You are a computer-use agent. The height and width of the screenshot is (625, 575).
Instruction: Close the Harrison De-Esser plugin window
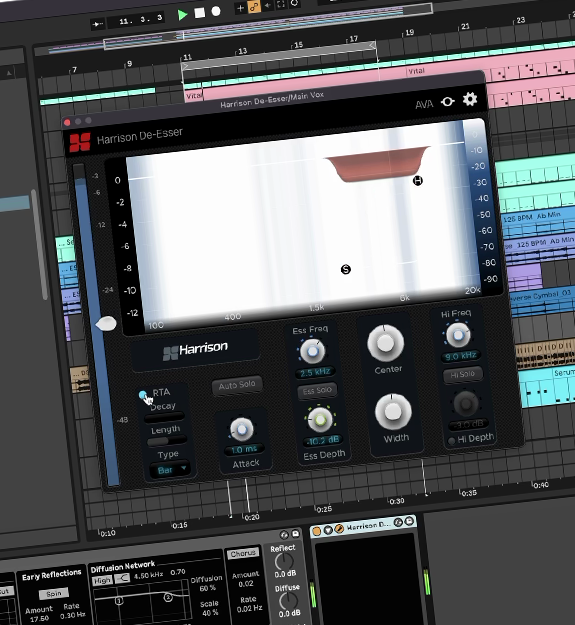[67, 122]
